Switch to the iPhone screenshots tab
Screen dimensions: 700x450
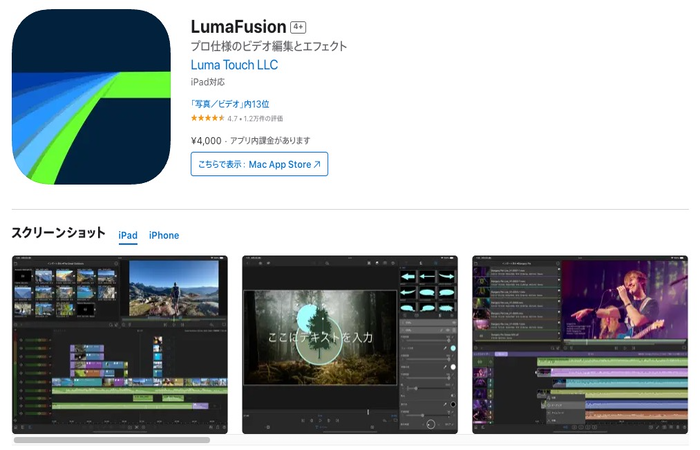pos(164,235)
